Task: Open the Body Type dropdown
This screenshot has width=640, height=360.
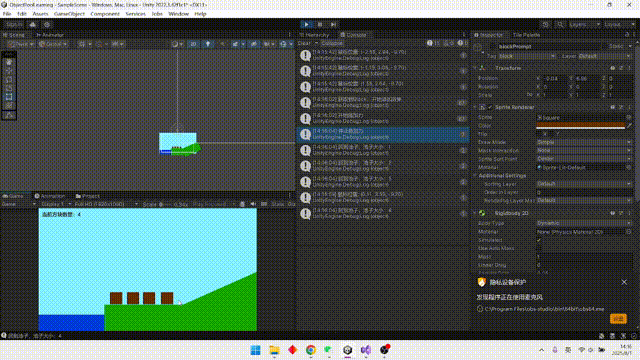Action: (584, 223)
